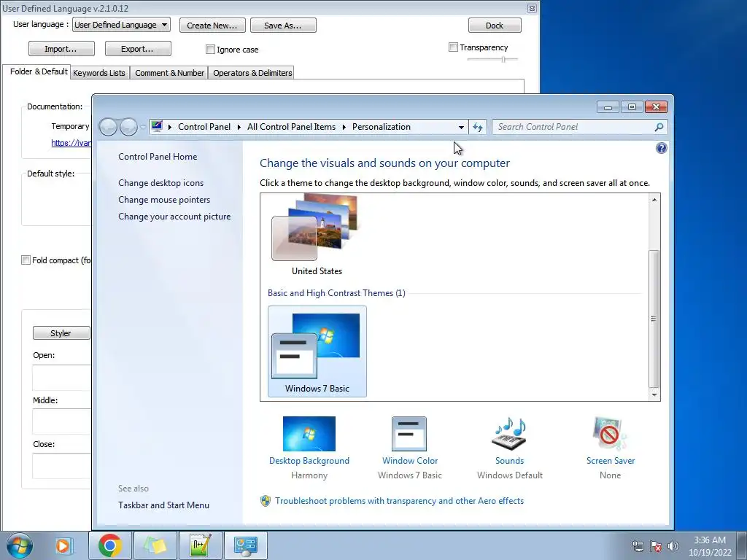Click the address bar computer icon
This screenshot has width=747, height=560.
(x=157, y=127)
